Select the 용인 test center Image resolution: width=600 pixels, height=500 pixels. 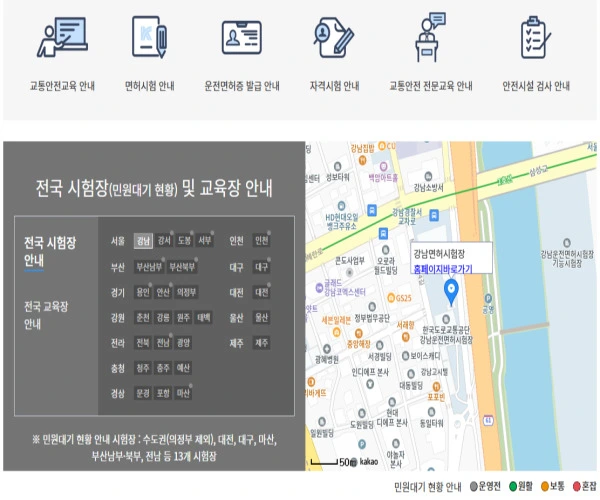tap(143, 292)
